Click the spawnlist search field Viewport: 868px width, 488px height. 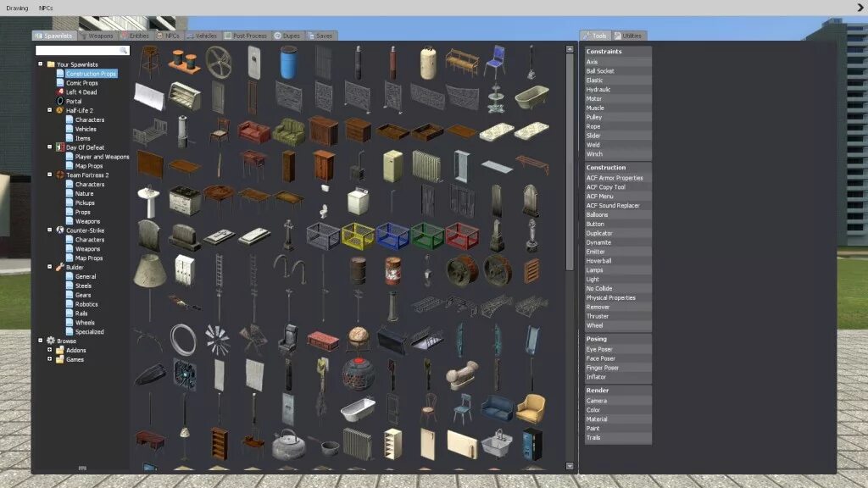pyautogui.click(x=82, y=50)
